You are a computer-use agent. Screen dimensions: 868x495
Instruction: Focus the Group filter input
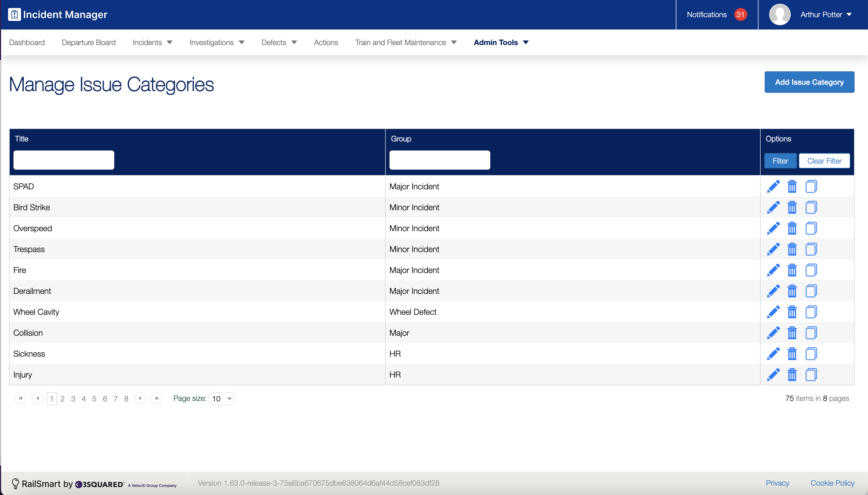(x=440, y=160)
